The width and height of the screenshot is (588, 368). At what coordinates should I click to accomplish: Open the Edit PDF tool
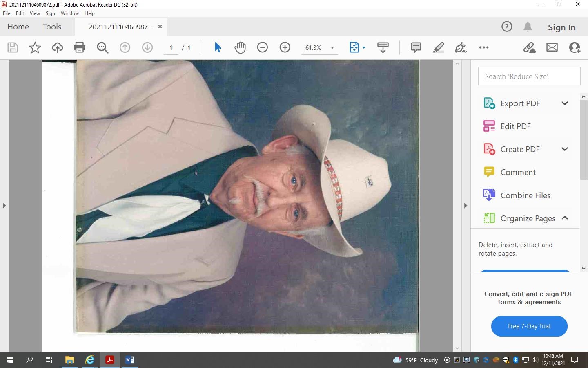point(516,126)
